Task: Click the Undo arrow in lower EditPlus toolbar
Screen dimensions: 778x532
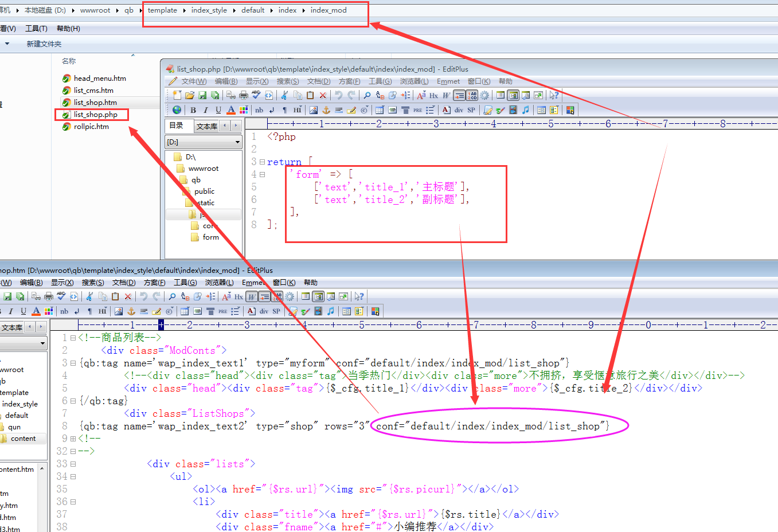Action: pyautogui.click(x=143, y=296)
